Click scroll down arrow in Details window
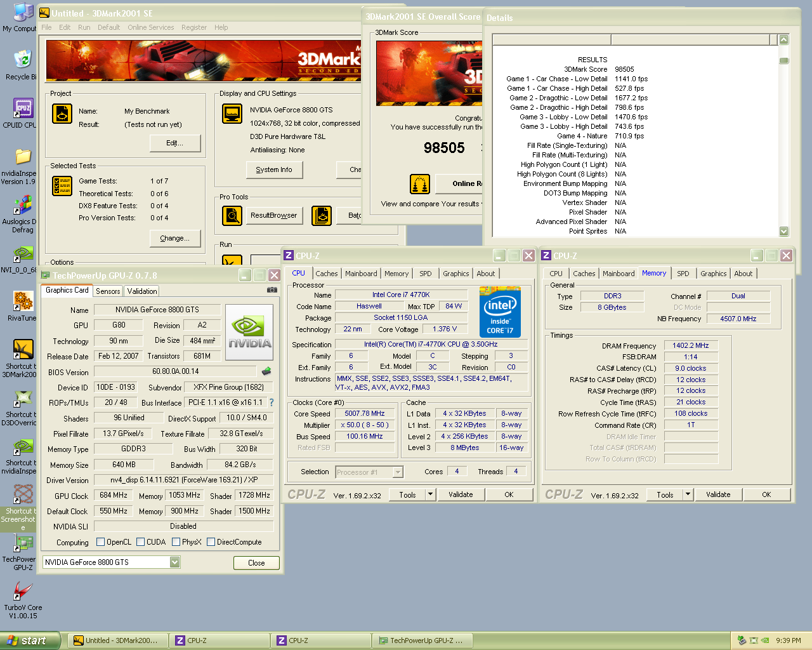 coord(783,232)
